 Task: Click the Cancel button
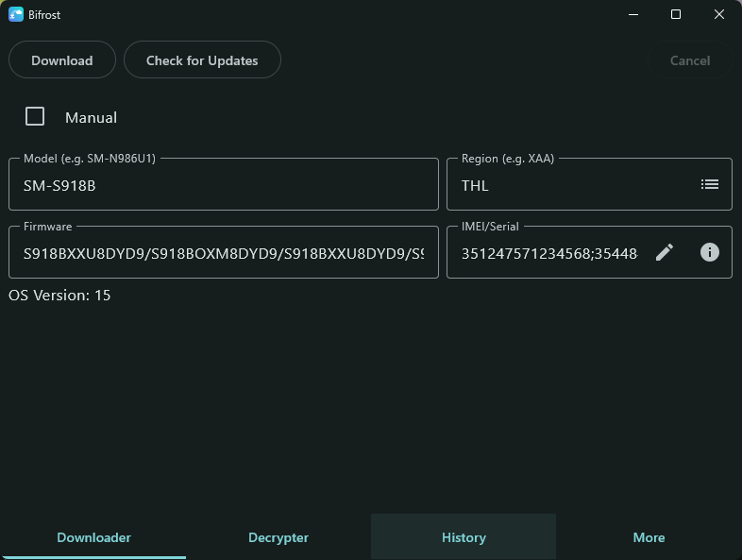pyautogui.click(x=690, y=59)
